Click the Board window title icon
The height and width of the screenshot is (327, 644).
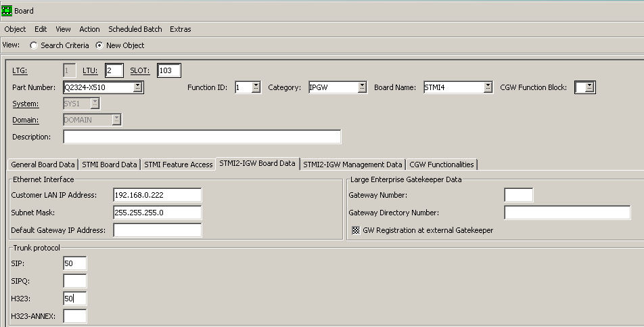[7, 11]
